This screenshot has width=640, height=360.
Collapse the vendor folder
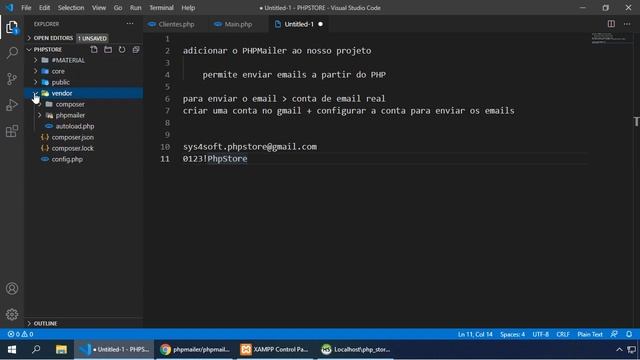tap(36, 93)
